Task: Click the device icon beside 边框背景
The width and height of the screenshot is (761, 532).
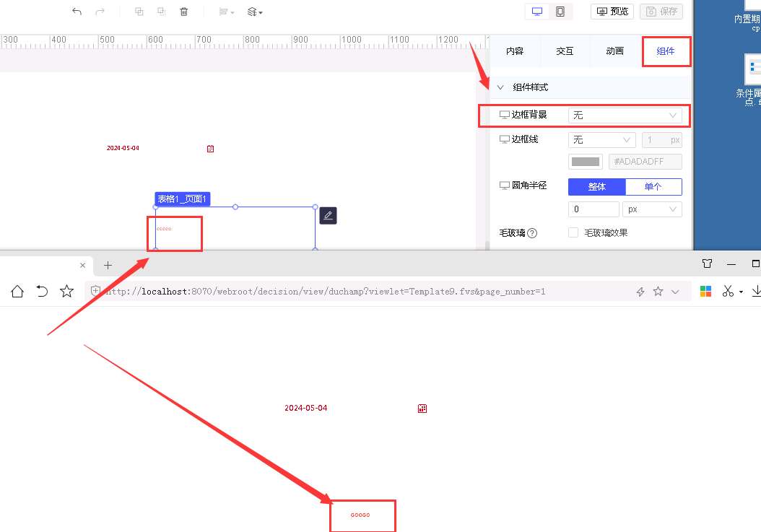Action: 504,115
